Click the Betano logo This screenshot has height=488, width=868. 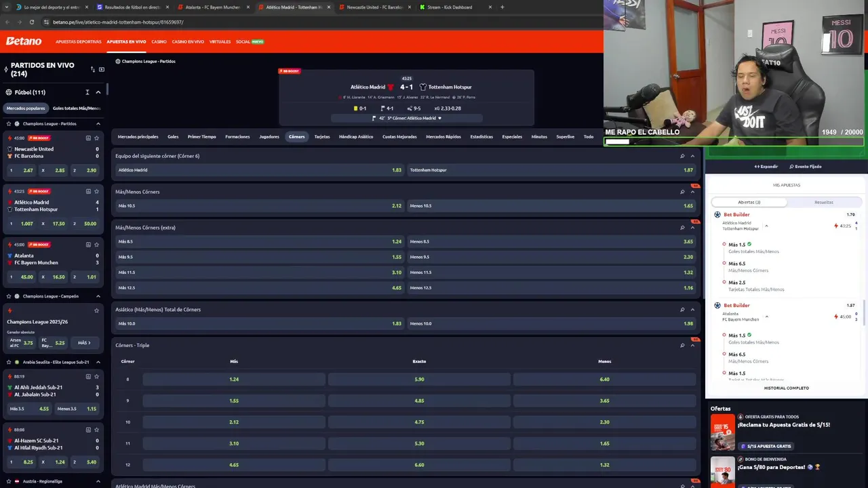pos(24,41)
